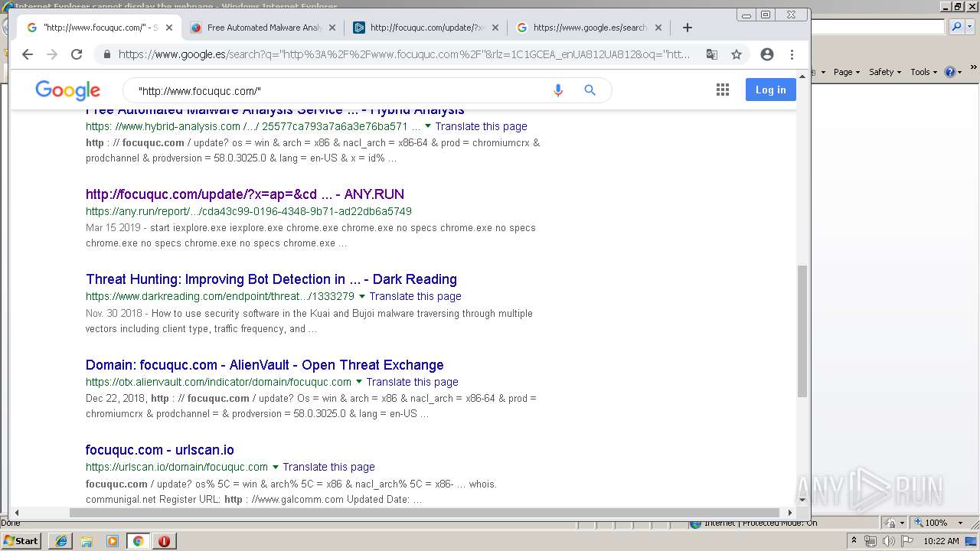This screenshot has width=980, height=551.
Task: Click the Internet Explorer search box
Action: click(x=878, y=27)
